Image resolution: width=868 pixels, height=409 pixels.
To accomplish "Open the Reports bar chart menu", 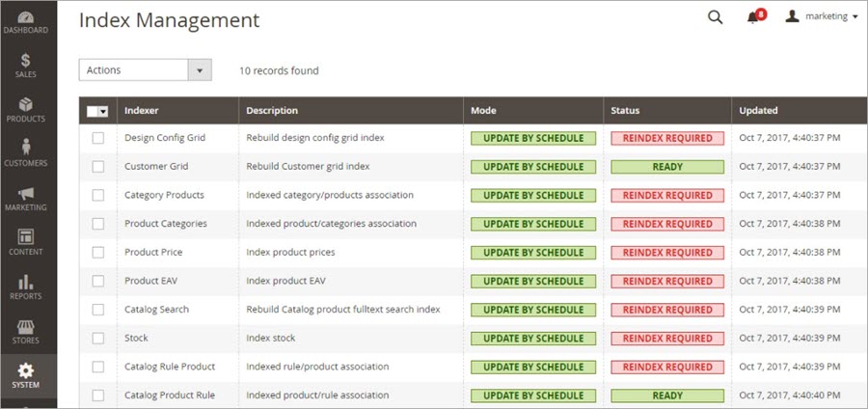I will (26, 286).
